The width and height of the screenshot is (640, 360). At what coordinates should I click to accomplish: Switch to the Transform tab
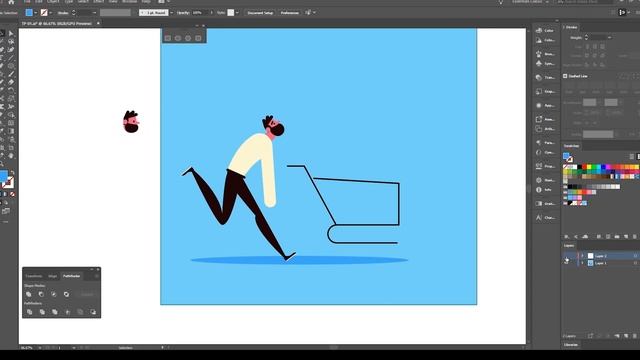click(34, 276)
